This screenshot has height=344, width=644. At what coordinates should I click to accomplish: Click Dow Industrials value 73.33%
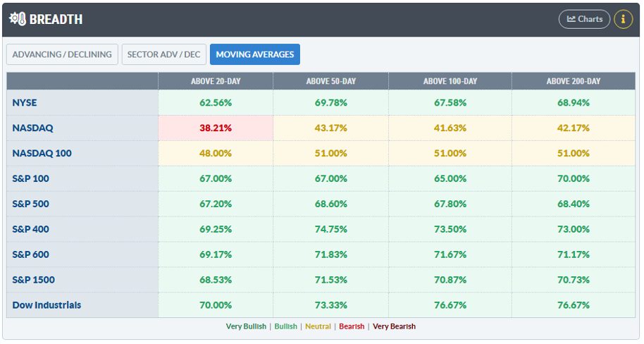coord(331,305)
